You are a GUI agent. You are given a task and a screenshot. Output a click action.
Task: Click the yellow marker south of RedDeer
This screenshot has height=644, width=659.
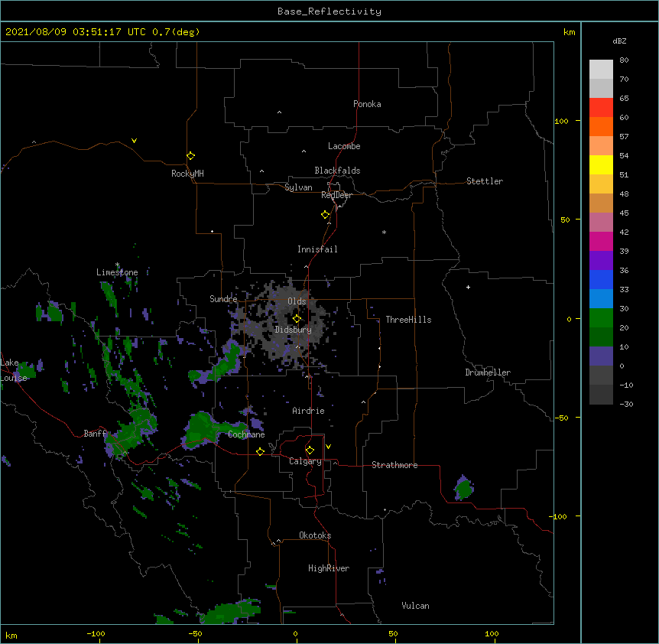point(325,214)
